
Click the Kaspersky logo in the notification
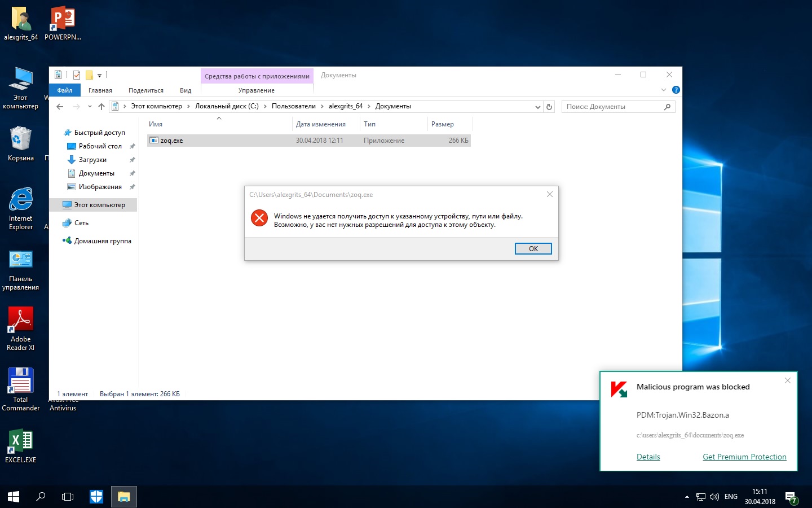coord(619,389)
